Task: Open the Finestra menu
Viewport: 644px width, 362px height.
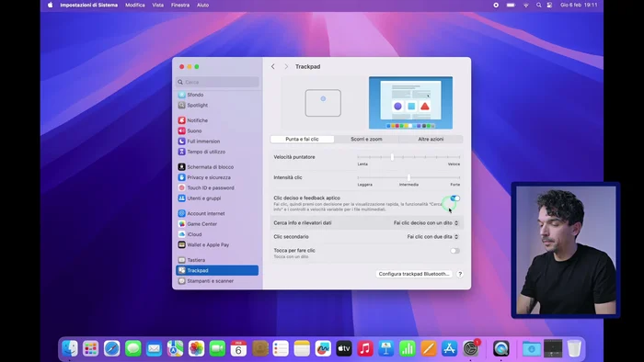Action: 180,5
